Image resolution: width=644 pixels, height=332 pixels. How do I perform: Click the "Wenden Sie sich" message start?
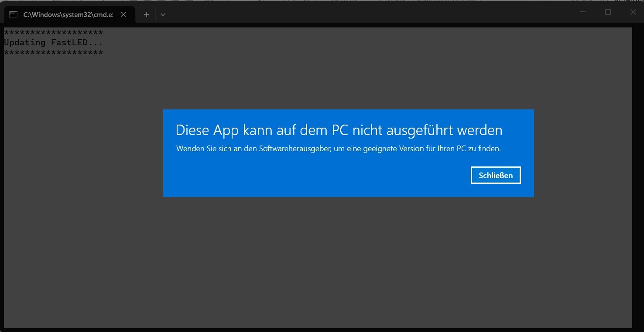pos(201,149)
